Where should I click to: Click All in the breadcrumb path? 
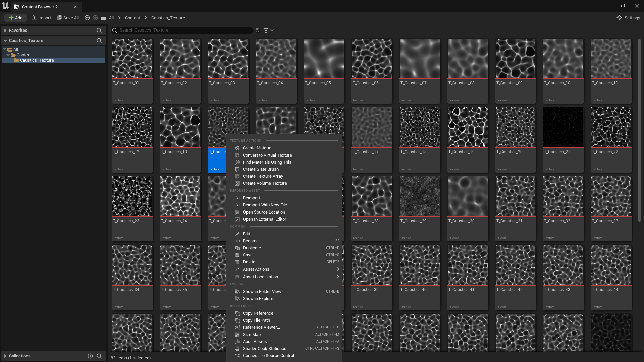pyautogui.click(x=111, y=18)
